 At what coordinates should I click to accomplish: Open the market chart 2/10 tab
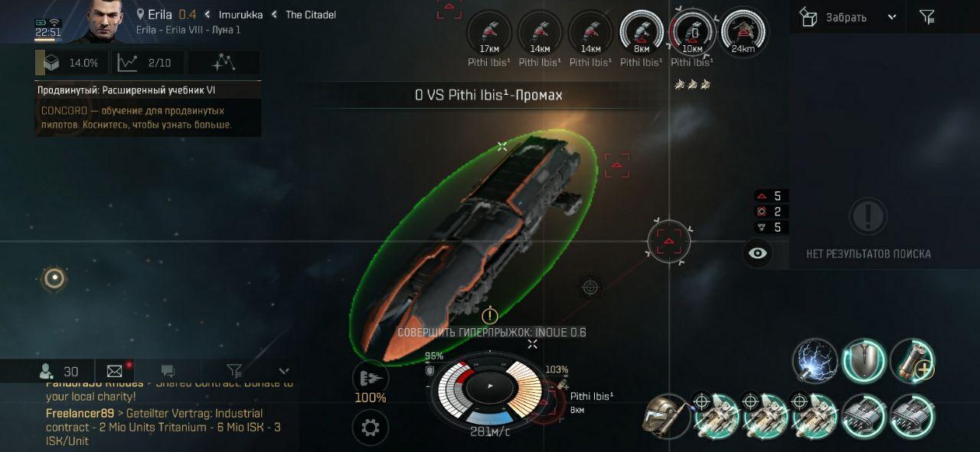[148, 63]
